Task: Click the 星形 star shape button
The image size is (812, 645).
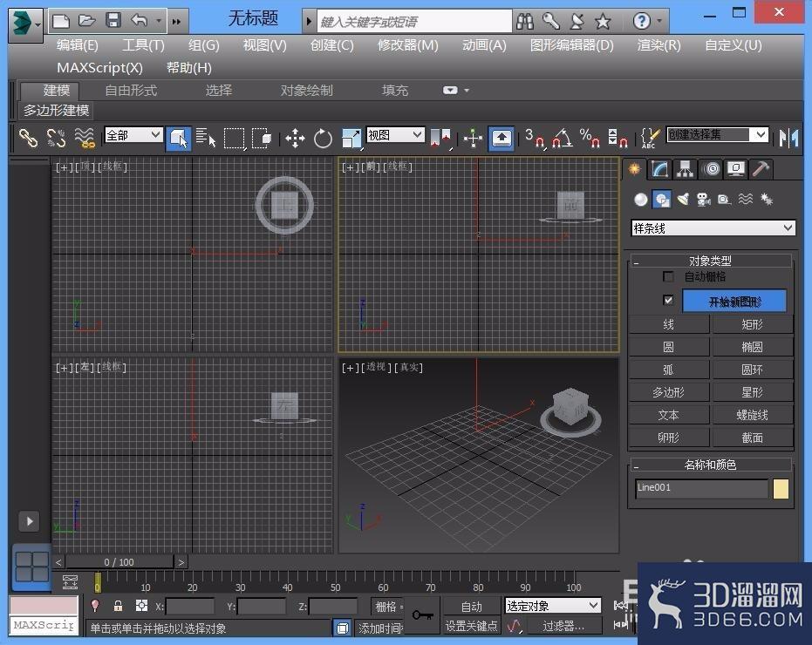Action: [x=752, y=392]
